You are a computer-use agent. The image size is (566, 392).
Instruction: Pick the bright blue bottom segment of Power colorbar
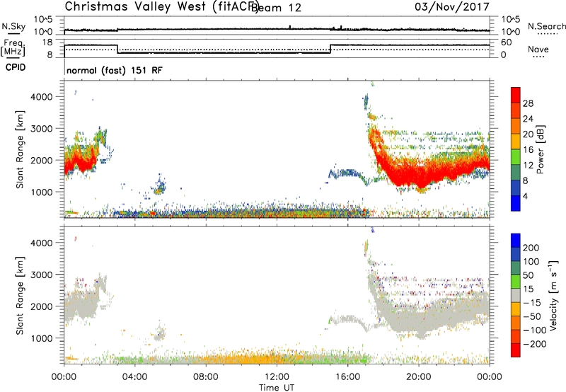coord(516,203)
